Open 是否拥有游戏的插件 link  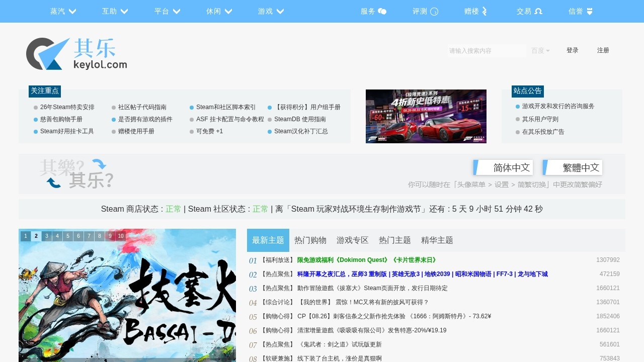pyautogui.click(x=145, y=119)
